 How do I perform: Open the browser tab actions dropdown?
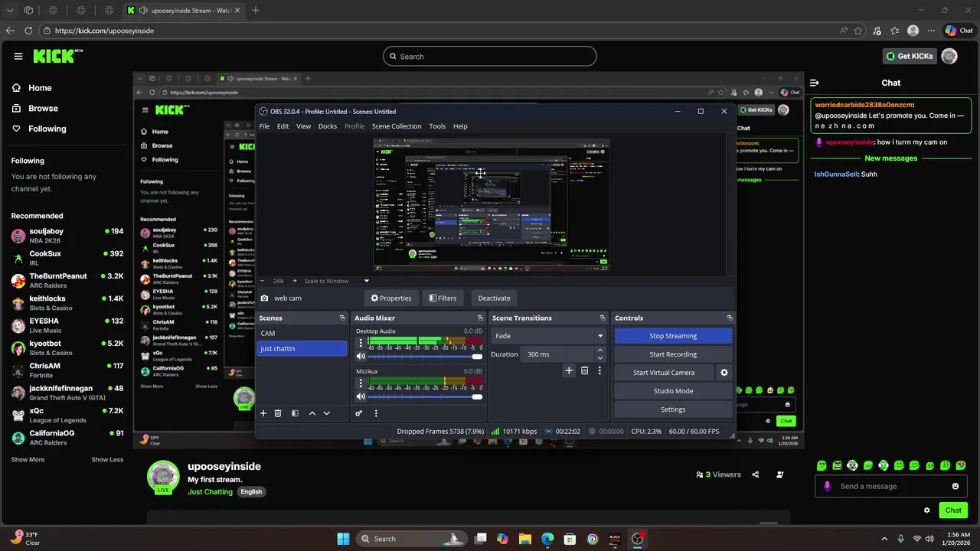click(x=8, y=11)
